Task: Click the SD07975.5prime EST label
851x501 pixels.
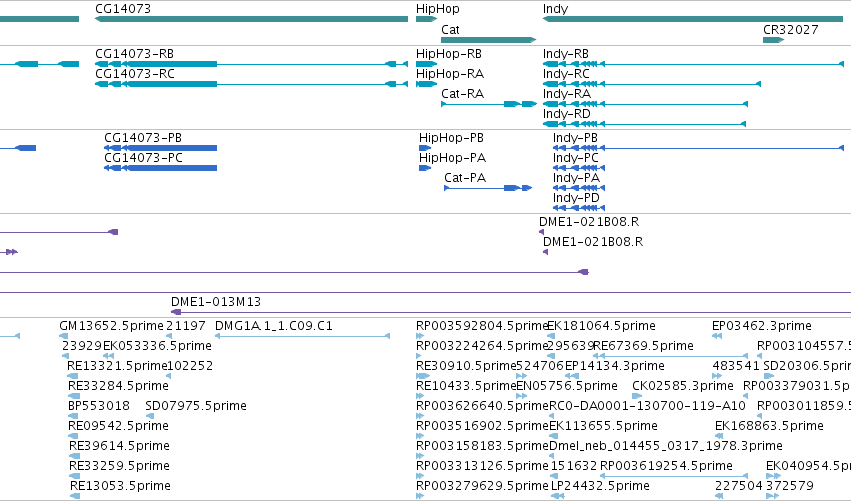Action: pyautogui.click(x=196, y=407)
